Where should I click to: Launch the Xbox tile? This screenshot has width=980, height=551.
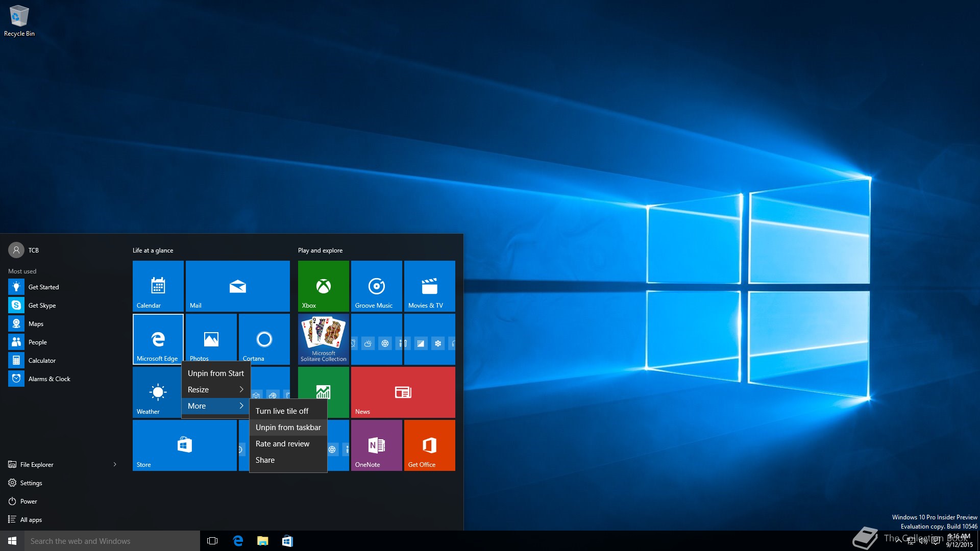324,286
